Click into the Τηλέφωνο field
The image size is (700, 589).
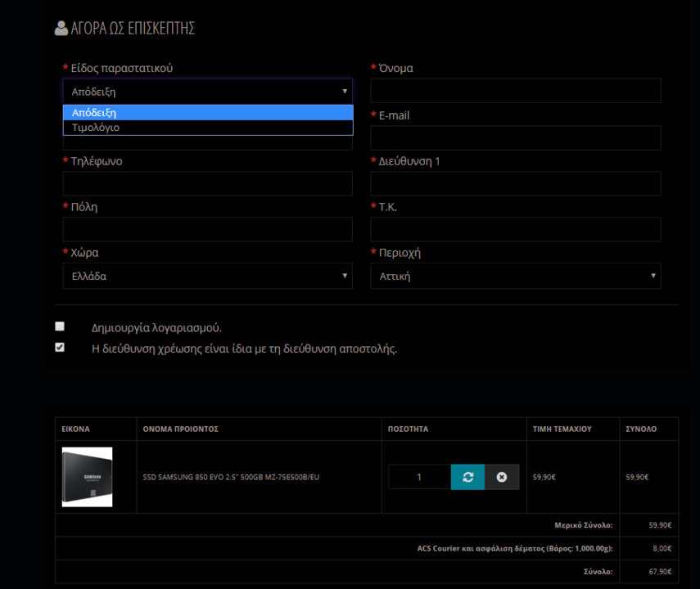click(x=207, y=184)
